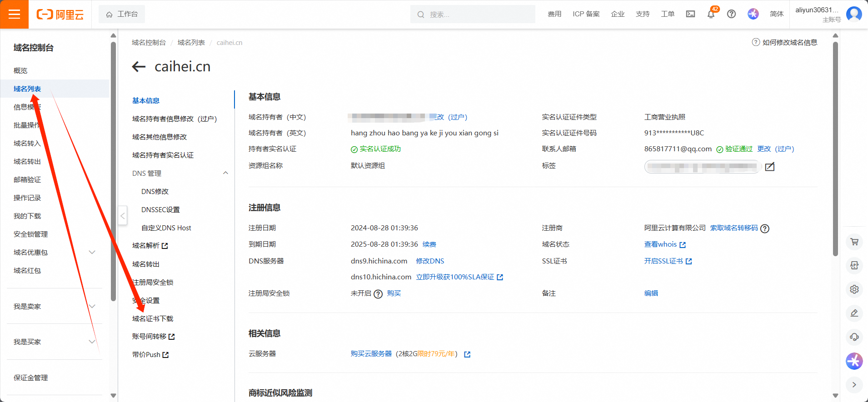Open shopping cart icon in right toolbar

pyautogui.click(x=854, y=242)
